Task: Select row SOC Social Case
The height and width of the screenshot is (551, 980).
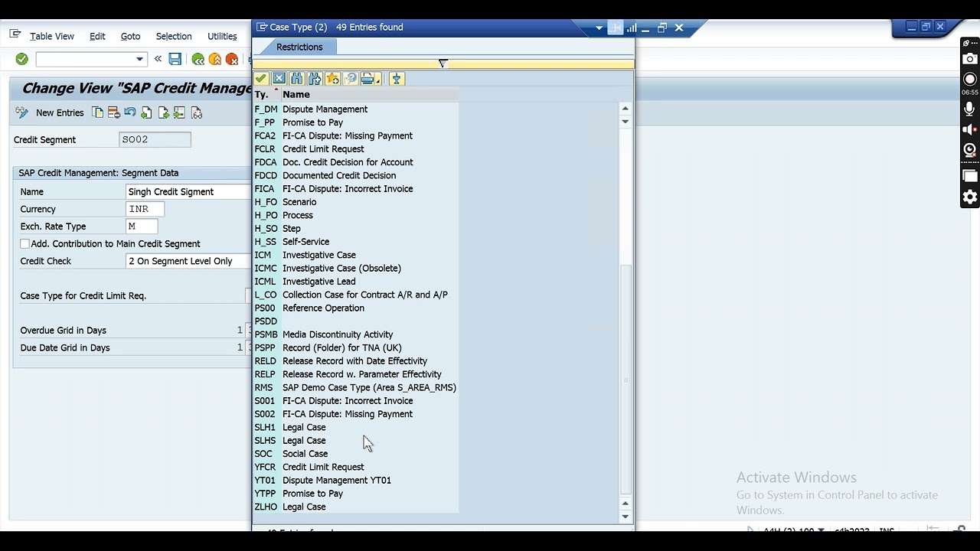Action: point(356,453)
